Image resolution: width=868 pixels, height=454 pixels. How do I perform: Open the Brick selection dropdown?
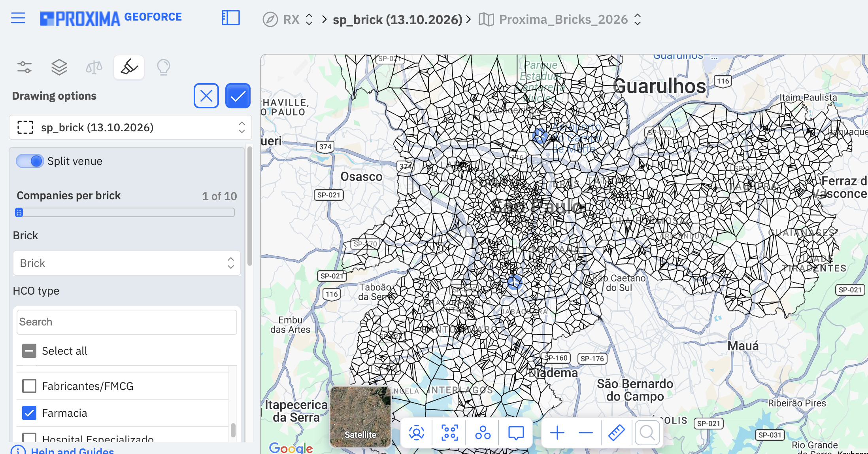click(127, 263)
